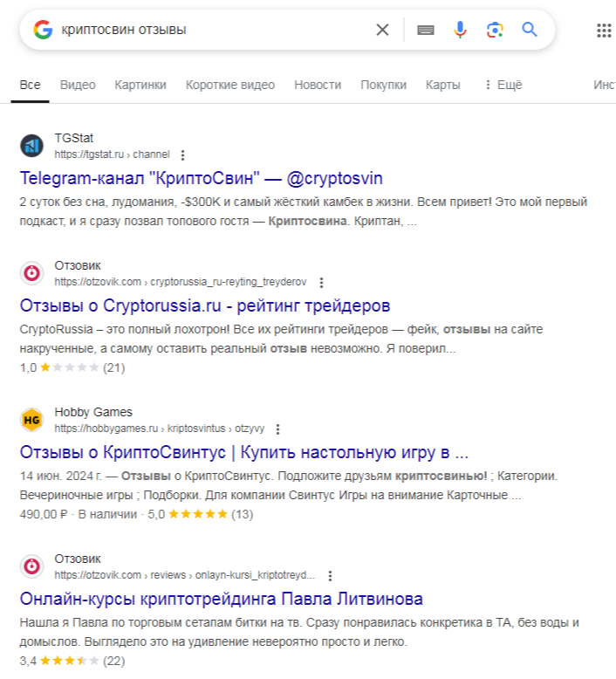Clear the search query with X
The width and height of the screenshot is (616, 679).
[x=382, y=30]
